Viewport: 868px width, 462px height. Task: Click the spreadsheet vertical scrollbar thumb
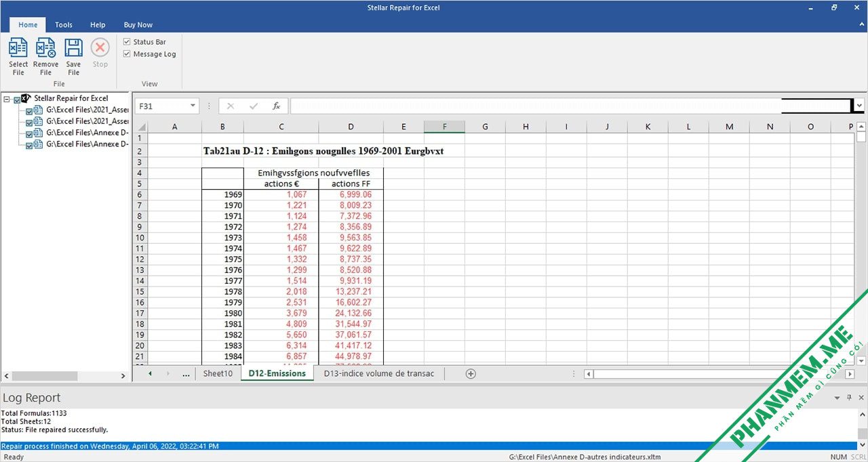(x=861, y=137)
